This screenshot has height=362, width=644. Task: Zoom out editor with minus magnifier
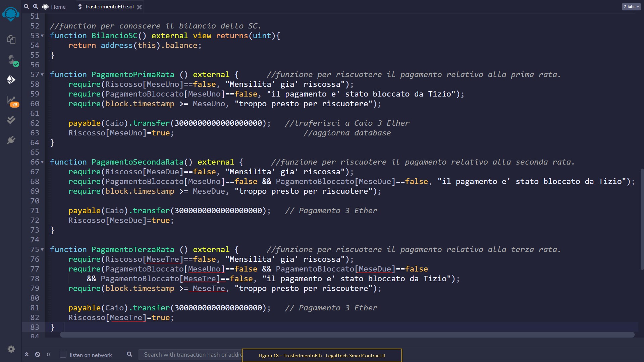(x=26, y=6)
